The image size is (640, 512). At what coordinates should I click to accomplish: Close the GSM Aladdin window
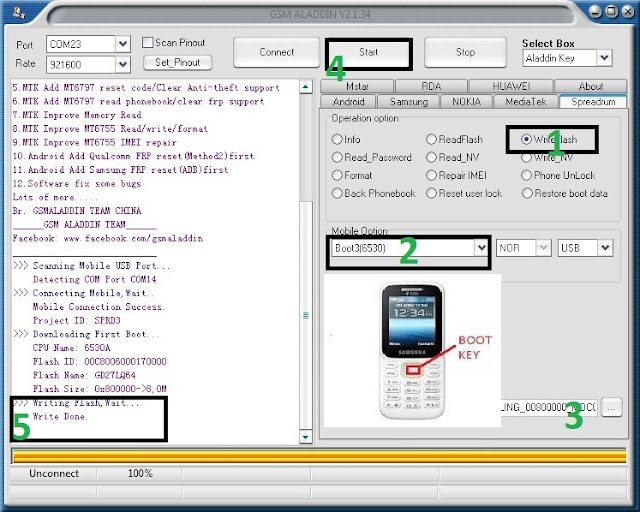(627, 11)
